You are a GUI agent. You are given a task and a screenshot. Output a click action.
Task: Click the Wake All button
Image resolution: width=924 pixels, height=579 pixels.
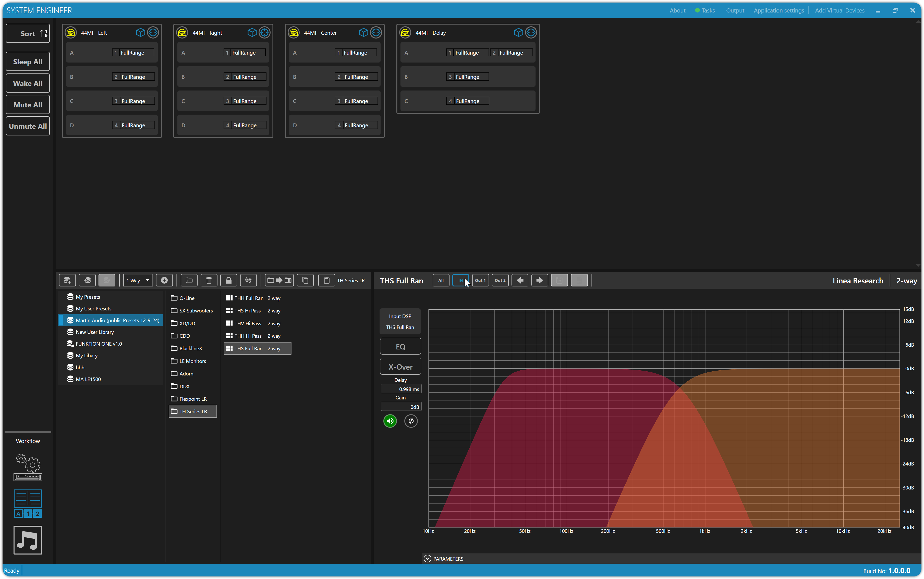tap(28, 83)
